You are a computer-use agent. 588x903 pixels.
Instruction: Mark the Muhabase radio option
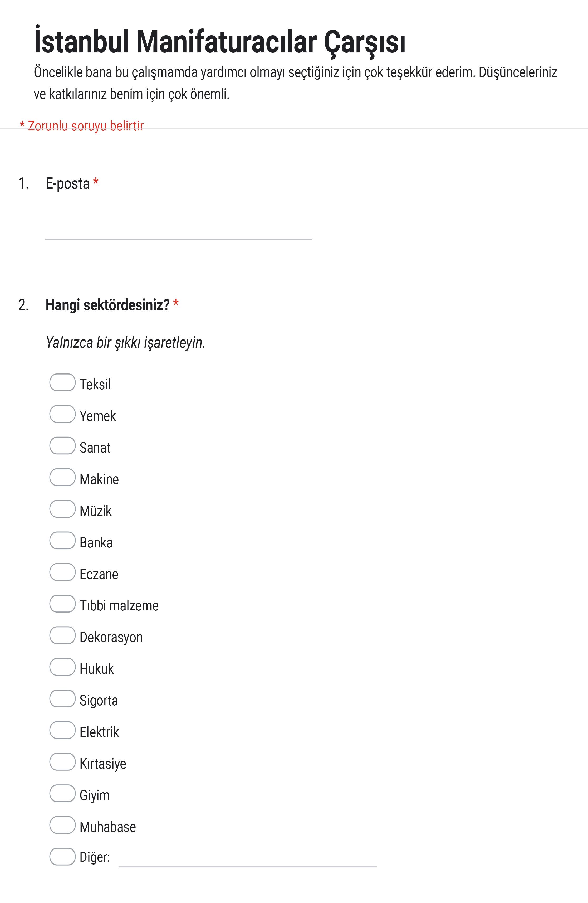click(x=62, y=825)
